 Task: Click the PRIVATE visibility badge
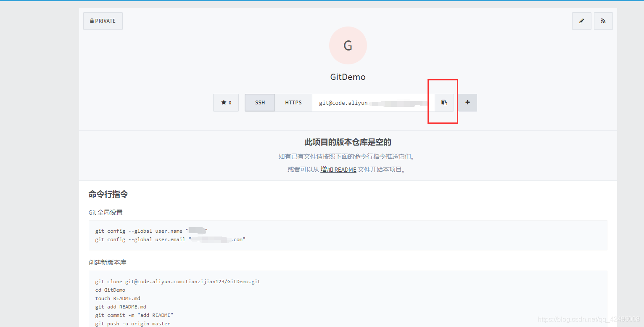[103, 21]
